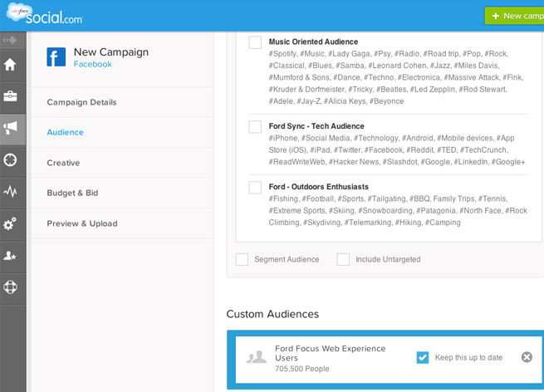Screen dimensions: 544x392
Task: Click Ford Sync - Tech Audience title
Action: [316, 126]
